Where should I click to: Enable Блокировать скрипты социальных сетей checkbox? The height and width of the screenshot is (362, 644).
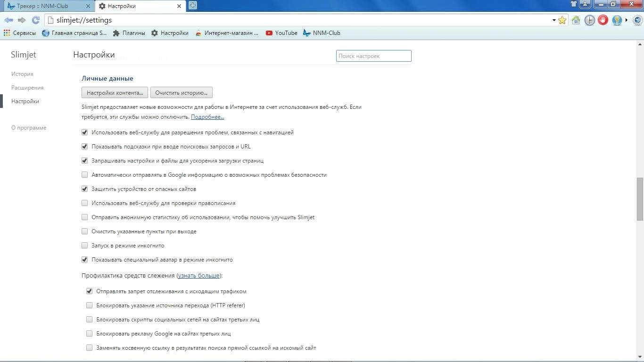[x=90, y=320]
